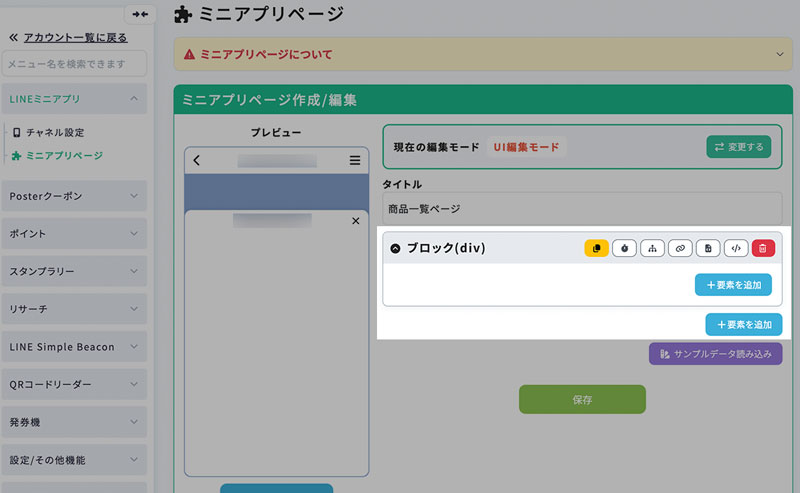
Task: Delete the block with the red trash icon
Action: [763, 248]
